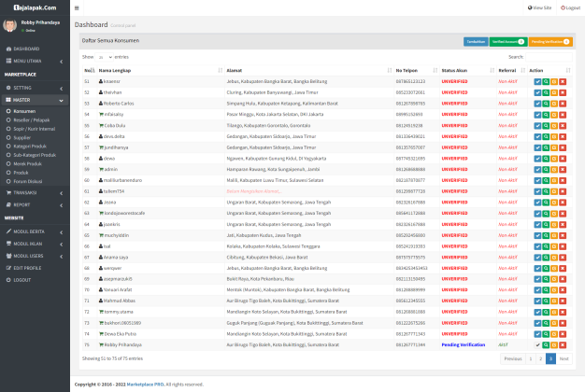This screenshot has height=392, width=585.
Task: Click the green view icon for Robby Prihandaya
Action: click(x=546, y=344)
